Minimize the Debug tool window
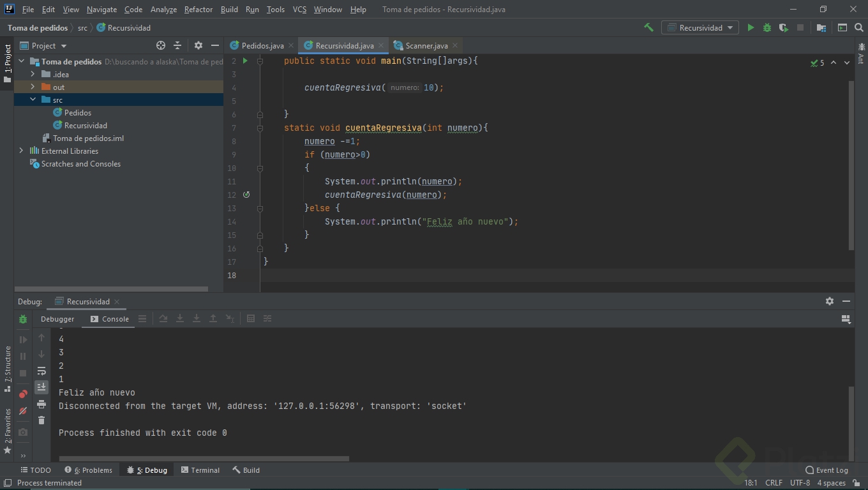 [x=846, y=301]
